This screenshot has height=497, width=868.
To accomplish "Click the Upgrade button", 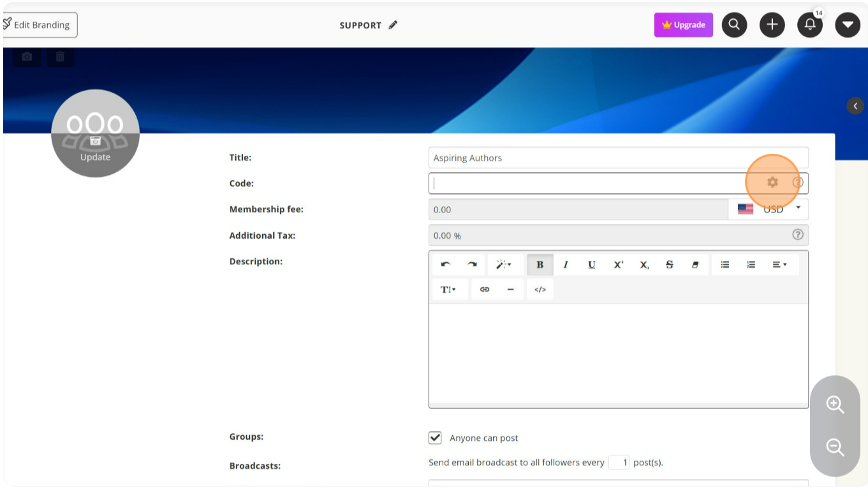I will pyautogui.click(x=683, y=25).
